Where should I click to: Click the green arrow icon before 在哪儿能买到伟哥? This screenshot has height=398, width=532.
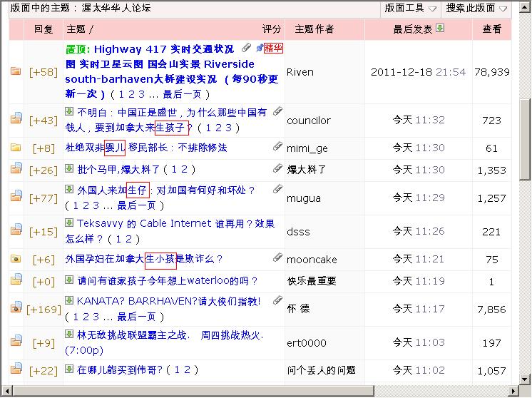click(x=69, y=369)
